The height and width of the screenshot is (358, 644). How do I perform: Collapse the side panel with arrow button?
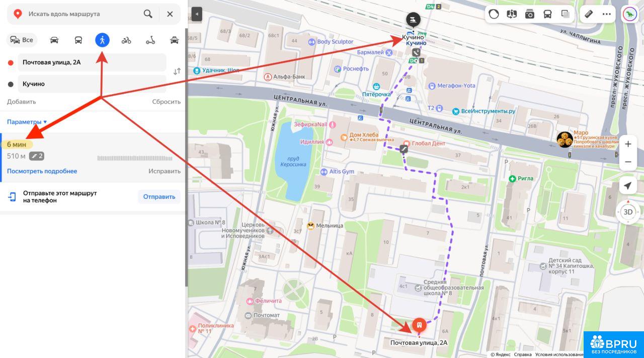pyautogui.click(x=197, y=14)
